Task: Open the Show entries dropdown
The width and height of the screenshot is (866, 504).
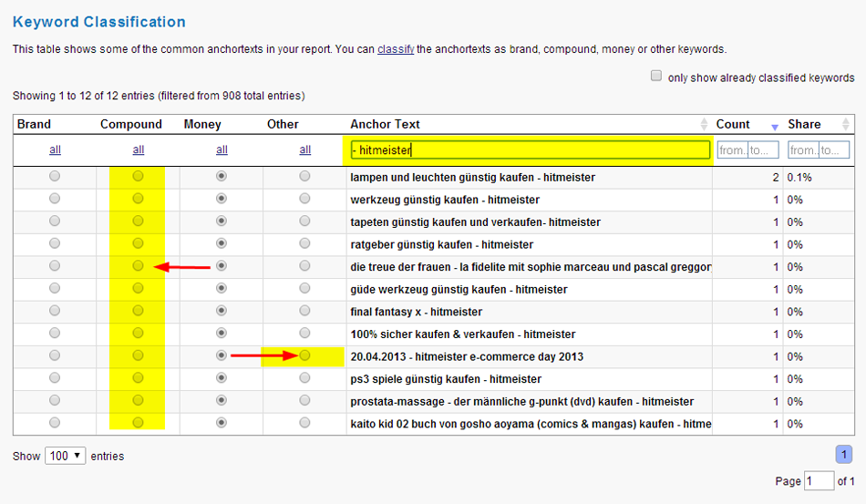Action: (65, 456)
